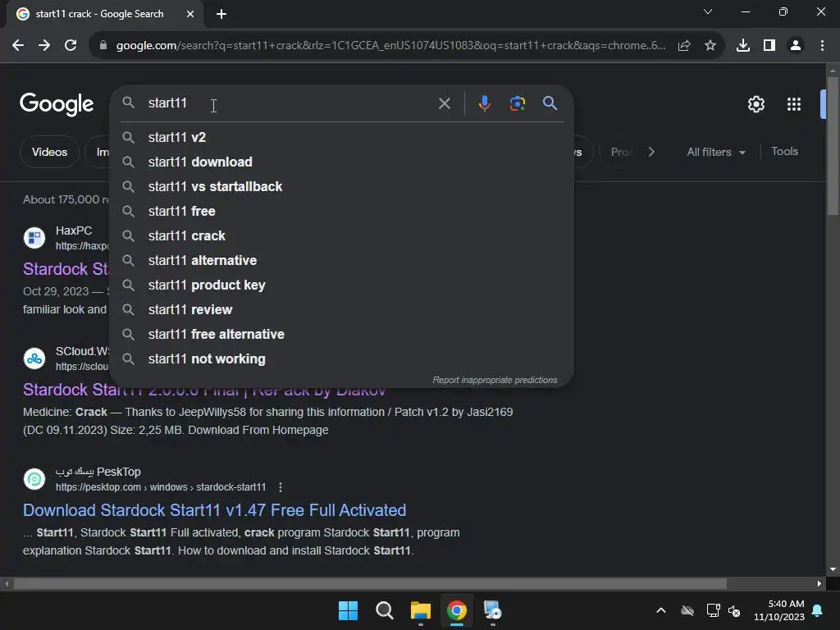Select suggestion start11 v2
This screenshot has height=630, width=840.
click(x=341, y=137)
